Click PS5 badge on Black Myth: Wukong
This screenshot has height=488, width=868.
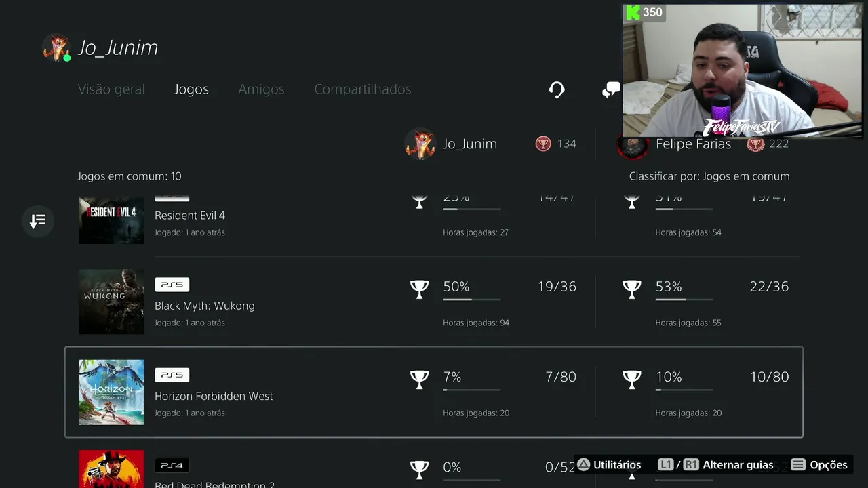(x=172, y=285)
